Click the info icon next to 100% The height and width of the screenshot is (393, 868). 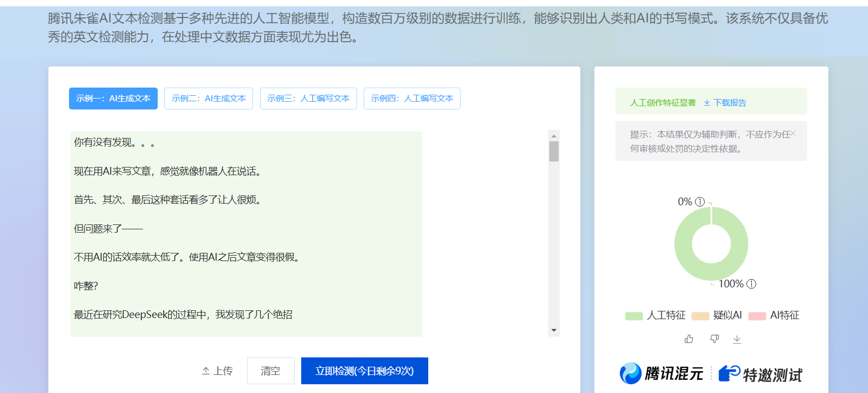click(x=751, y=284)
